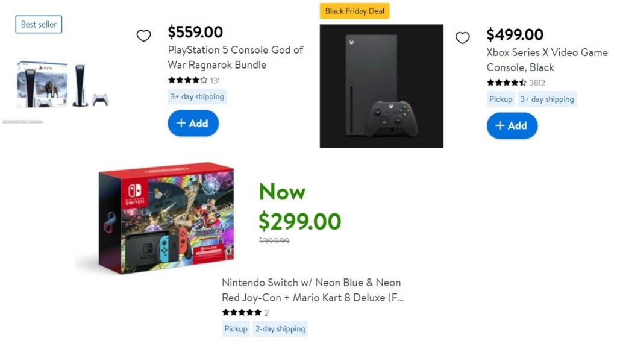The height and width of the screenshot is (364, 617).
Task: Add Xbox Series X to cart
Action: (x=512, y=126)
